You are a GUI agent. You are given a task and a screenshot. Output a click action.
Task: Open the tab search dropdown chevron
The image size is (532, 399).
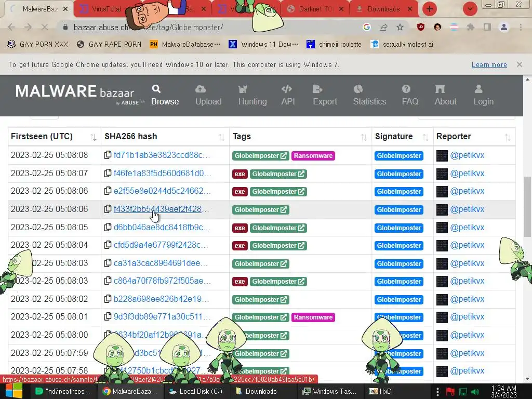470,9
